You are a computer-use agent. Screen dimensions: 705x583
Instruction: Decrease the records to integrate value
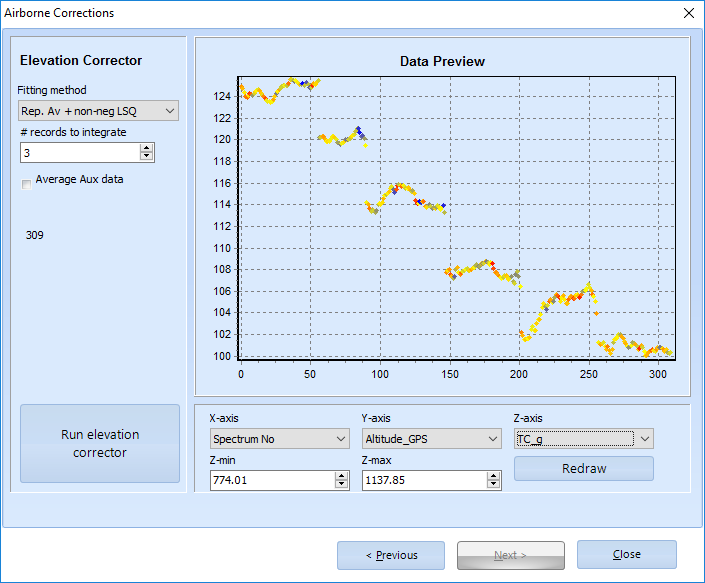point(147,157)
